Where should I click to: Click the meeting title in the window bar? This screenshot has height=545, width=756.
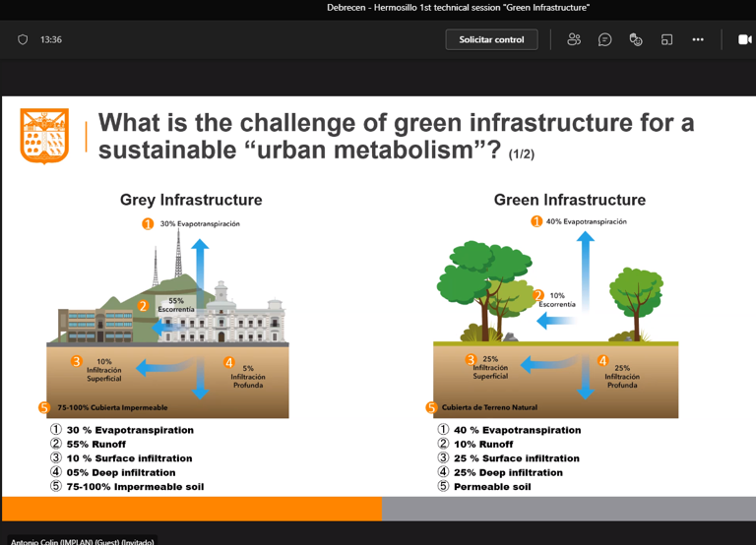click(458, 8)
